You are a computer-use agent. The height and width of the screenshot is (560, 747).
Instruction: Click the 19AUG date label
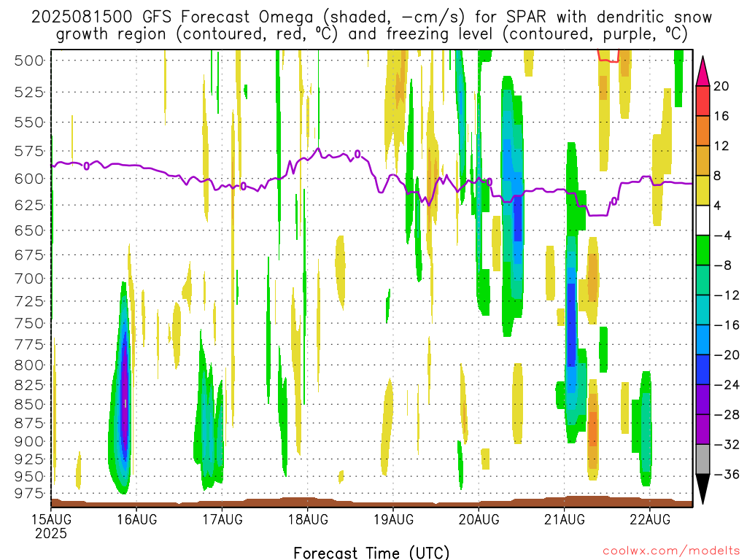(x=393, y=519)
